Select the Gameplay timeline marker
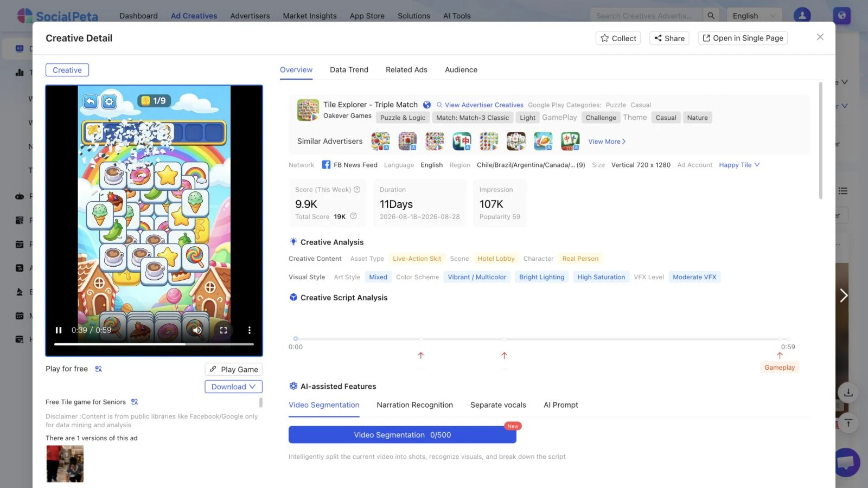The image size is (868, 488). coord(780,367)
